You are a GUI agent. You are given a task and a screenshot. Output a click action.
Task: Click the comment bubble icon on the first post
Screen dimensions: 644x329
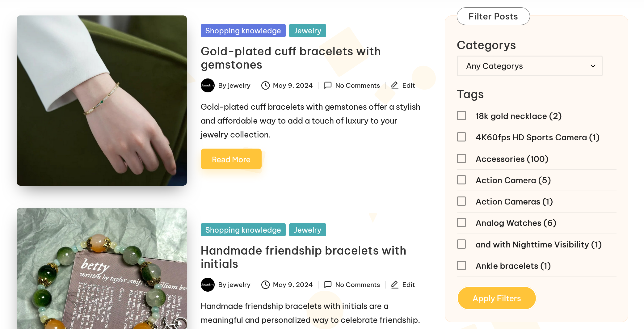click(328, 85)
